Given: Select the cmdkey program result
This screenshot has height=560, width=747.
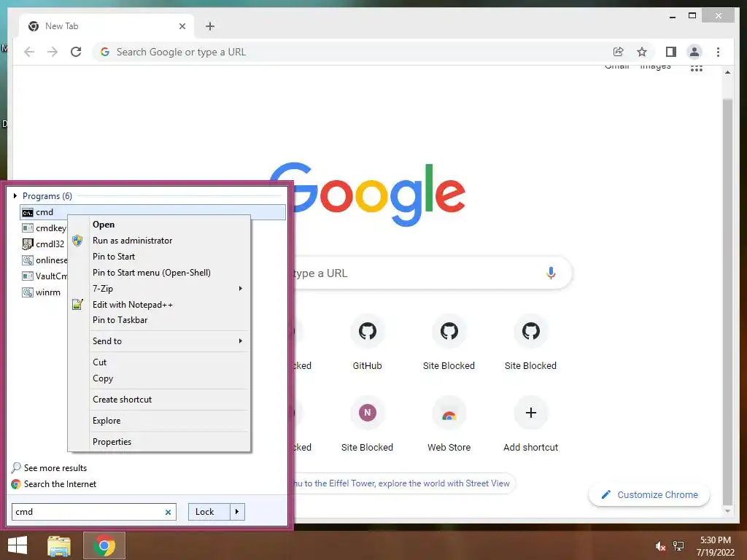Looking at the screenshot, I should tap(44, 228).
